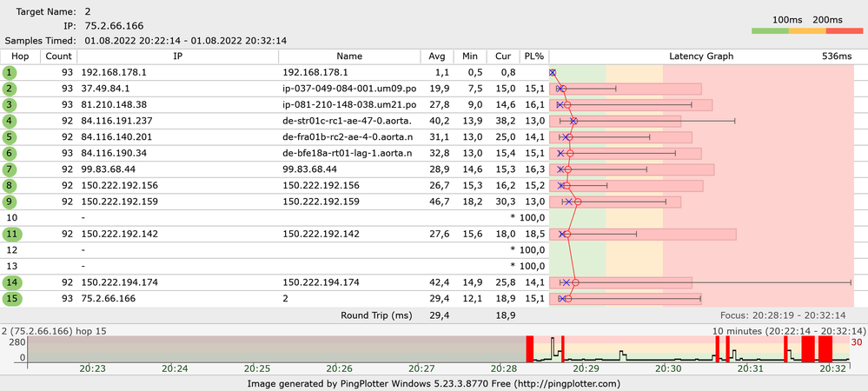The width and height of the screenshot is (868, 391).
Task: Click IP 150.222.194.174 in IP column
Action: pos(120,282)
